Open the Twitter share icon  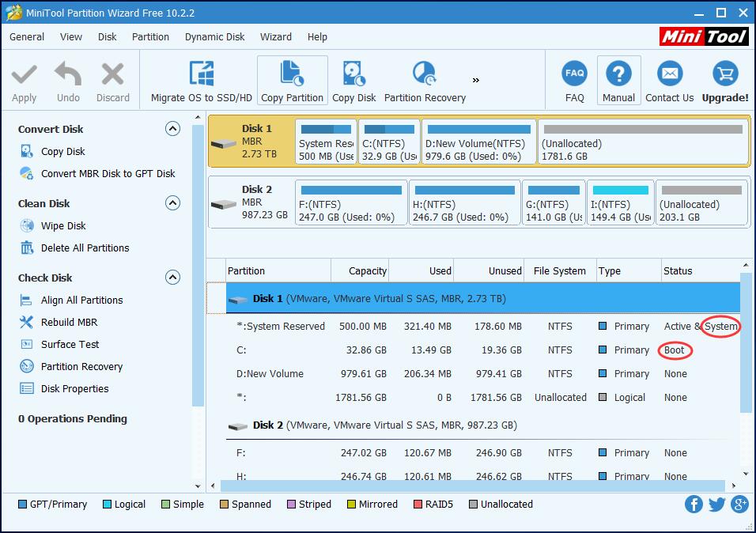tap(717, 505)
